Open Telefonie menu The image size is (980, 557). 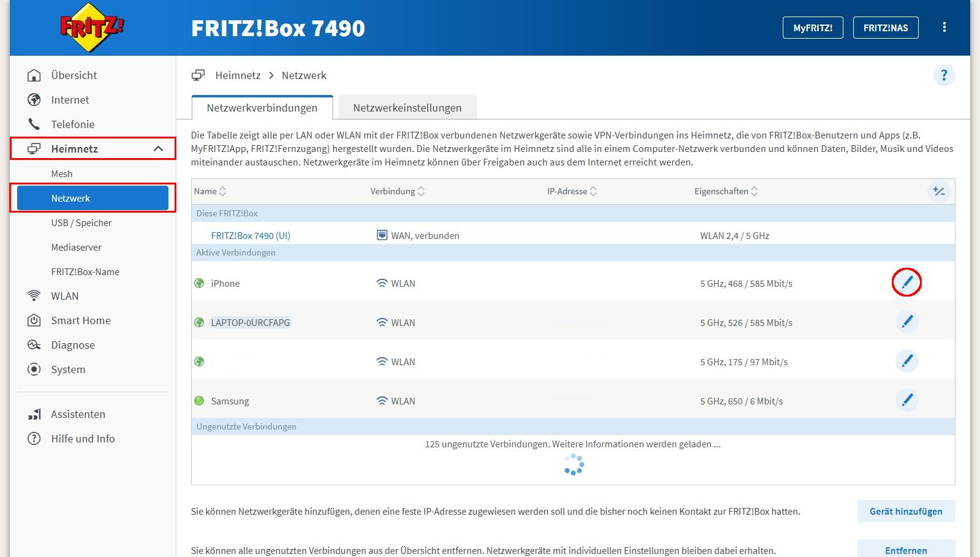(73, 124)
